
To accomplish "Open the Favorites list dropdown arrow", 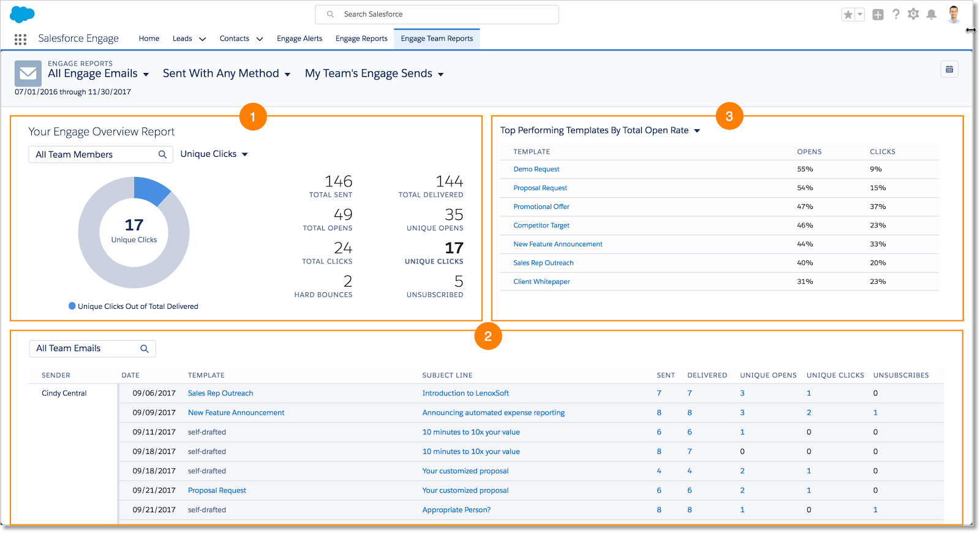I will coord(860,15).
